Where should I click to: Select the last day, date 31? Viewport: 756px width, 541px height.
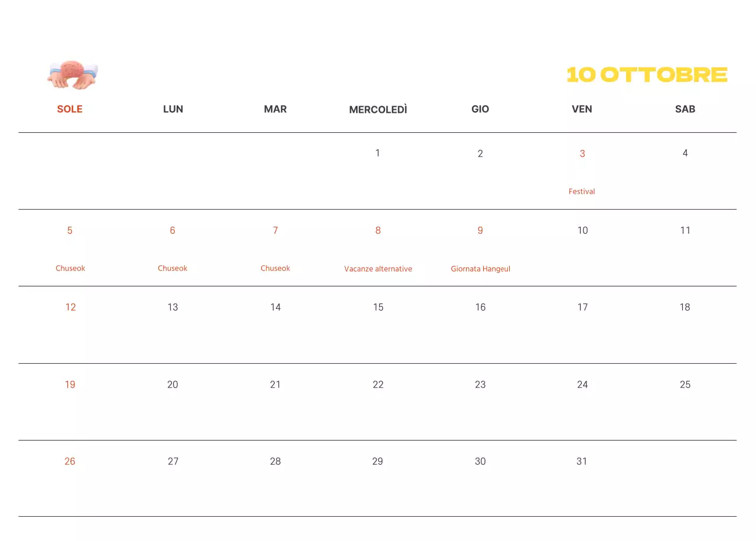click(582, 461)
